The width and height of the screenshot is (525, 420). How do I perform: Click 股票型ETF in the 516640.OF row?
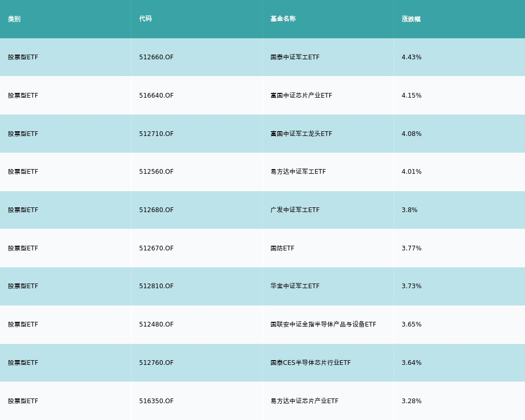point(23,96)
